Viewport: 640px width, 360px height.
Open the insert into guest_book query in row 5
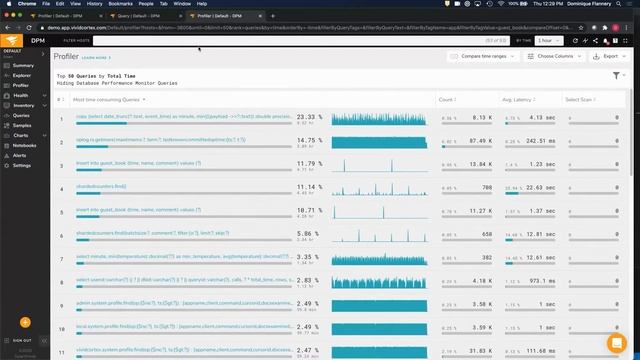pos(138,210)
